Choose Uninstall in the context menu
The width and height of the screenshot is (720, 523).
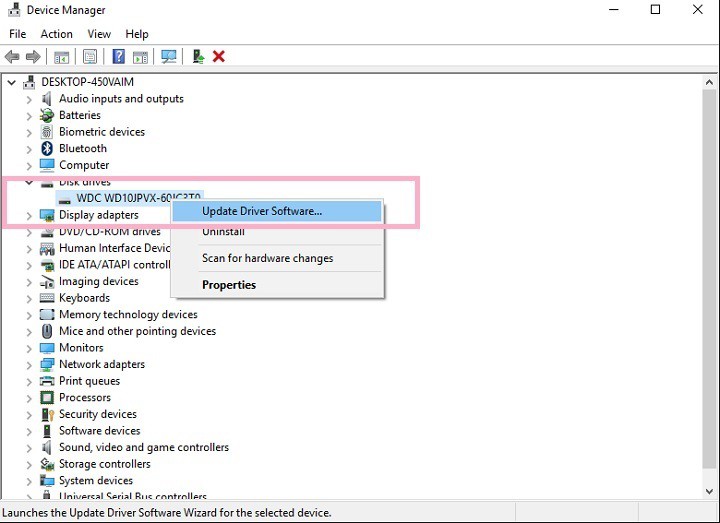coord(277,232)
